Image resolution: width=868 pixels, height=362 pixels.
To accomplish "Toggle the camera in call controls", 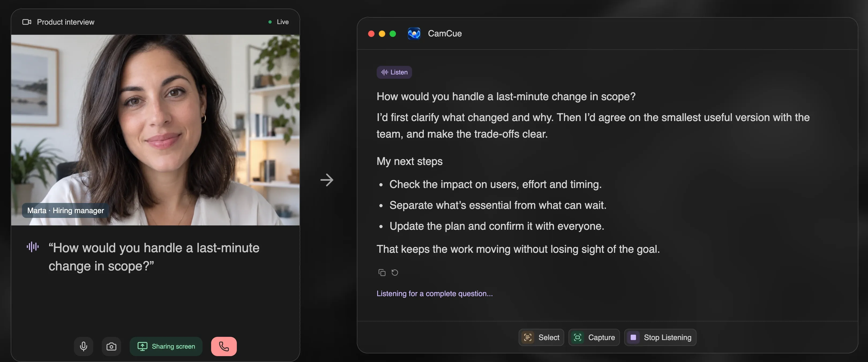I will click(x=111, y=346).
